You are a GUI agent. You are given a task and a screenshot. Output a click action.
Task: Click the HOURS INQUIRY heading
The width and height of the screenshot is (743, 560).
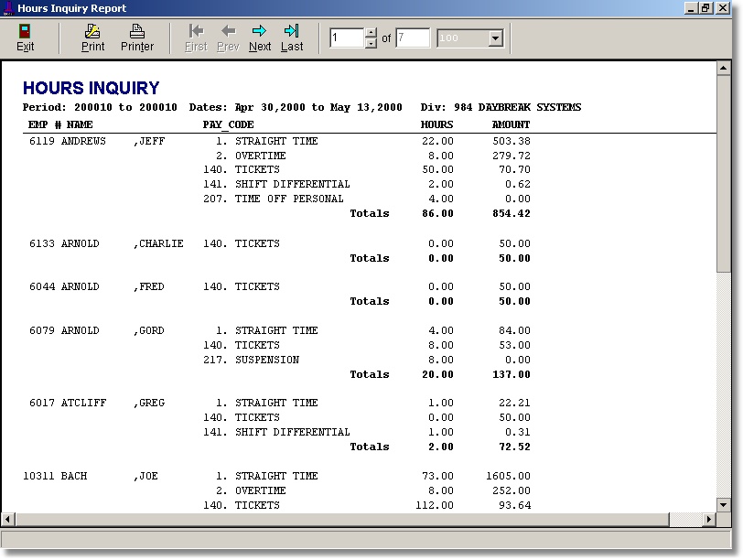coord(91,88)
